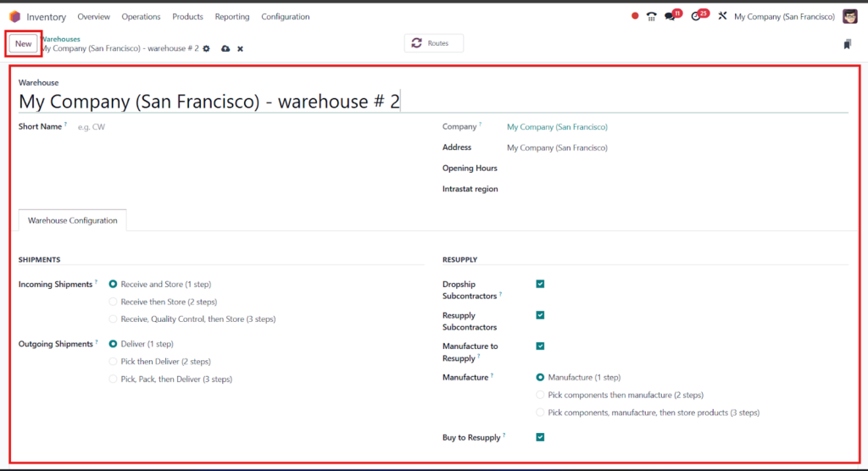Discard changes with the X icon
This screenshot has width=868, height=471.
240,48
